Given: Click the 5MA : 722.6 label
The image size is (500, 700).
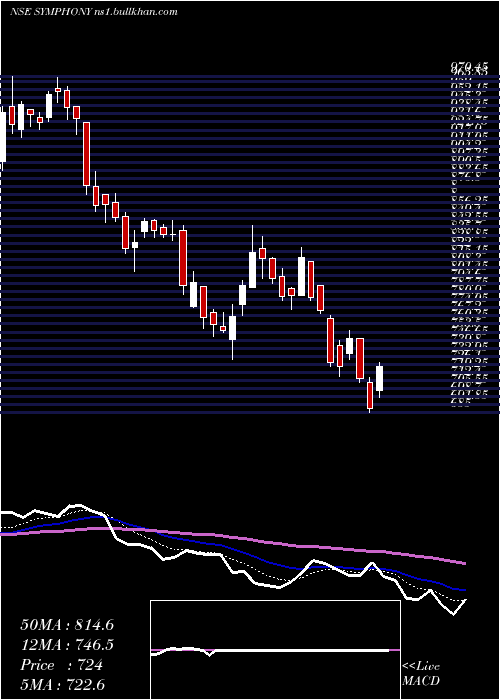Looking at the screenshot, I should pos(62,685).
